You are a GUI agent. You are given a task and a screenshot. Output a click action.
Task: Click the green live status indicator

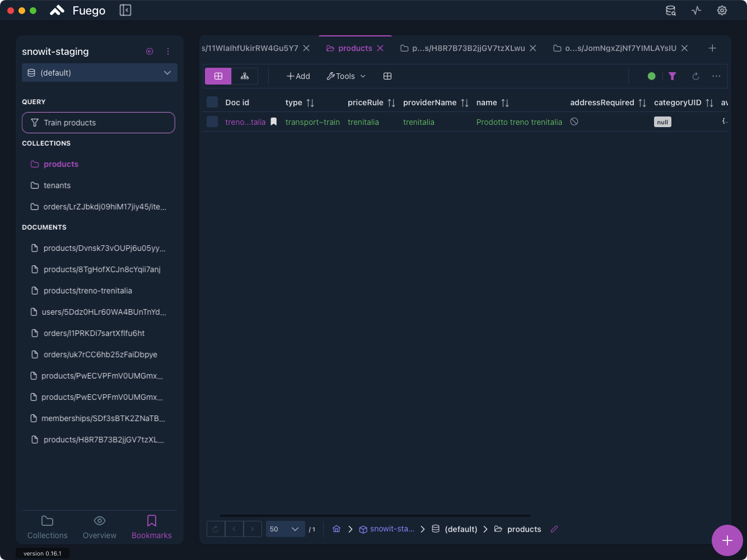pos(651,76)
